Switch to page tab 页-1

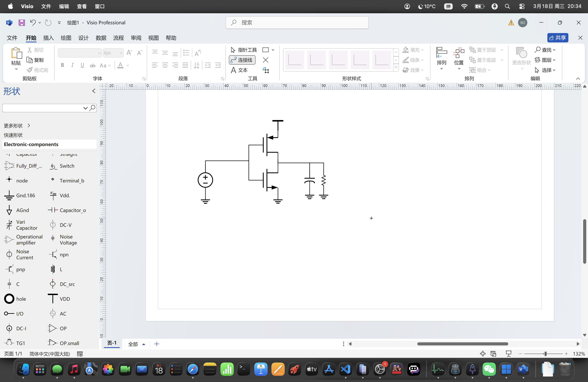coord(112,343)
